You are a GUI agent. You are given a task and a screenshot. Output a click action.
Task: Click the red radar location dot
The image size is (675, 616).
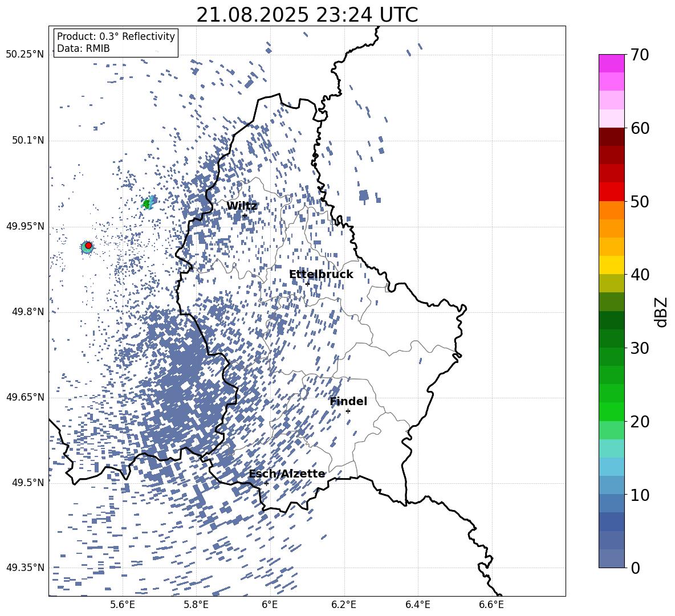coord(88,245)
